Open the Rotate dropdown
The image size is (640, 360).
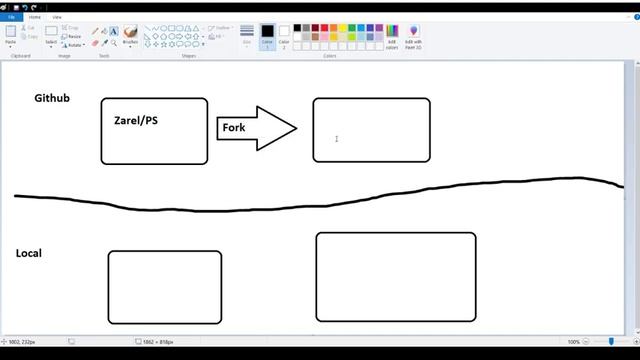(x=73, y=45)
